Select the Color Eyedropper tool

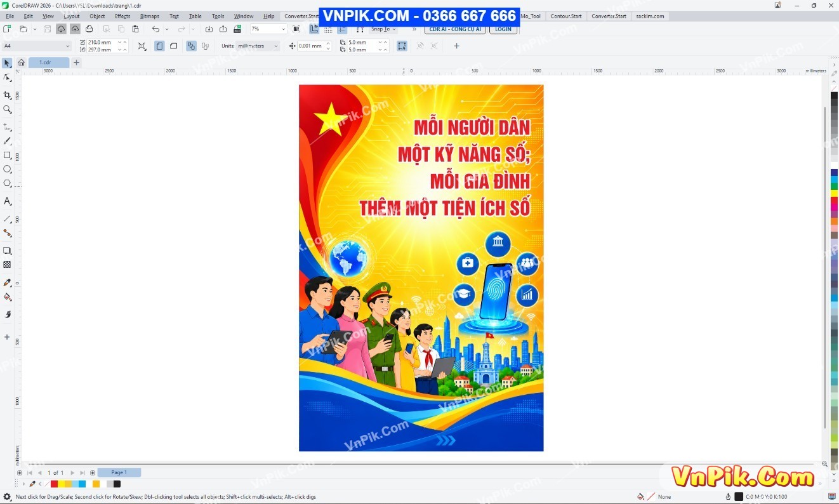pos(7,282)
